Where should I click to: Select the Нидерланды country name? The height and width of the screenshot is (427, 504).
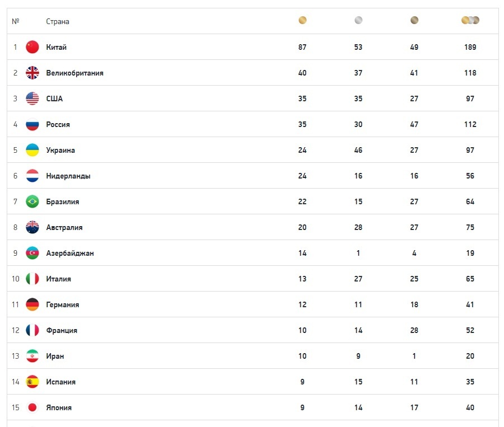(68, 176)
